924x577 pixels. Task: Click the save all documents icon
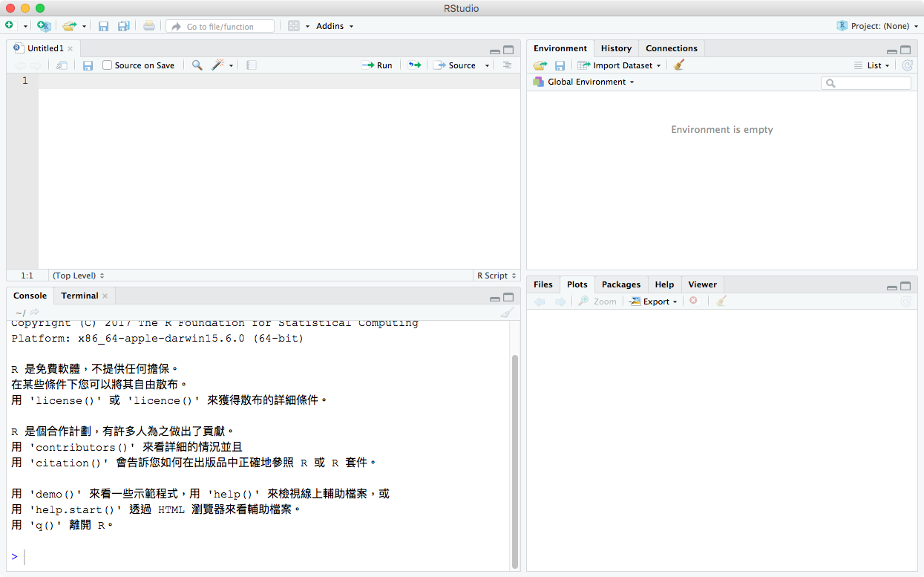point(123,26)
